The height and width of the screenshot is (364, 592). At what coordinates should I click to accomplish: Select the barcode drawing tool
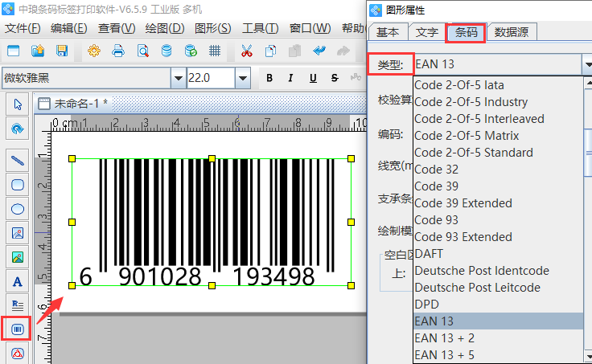point(17,329)
